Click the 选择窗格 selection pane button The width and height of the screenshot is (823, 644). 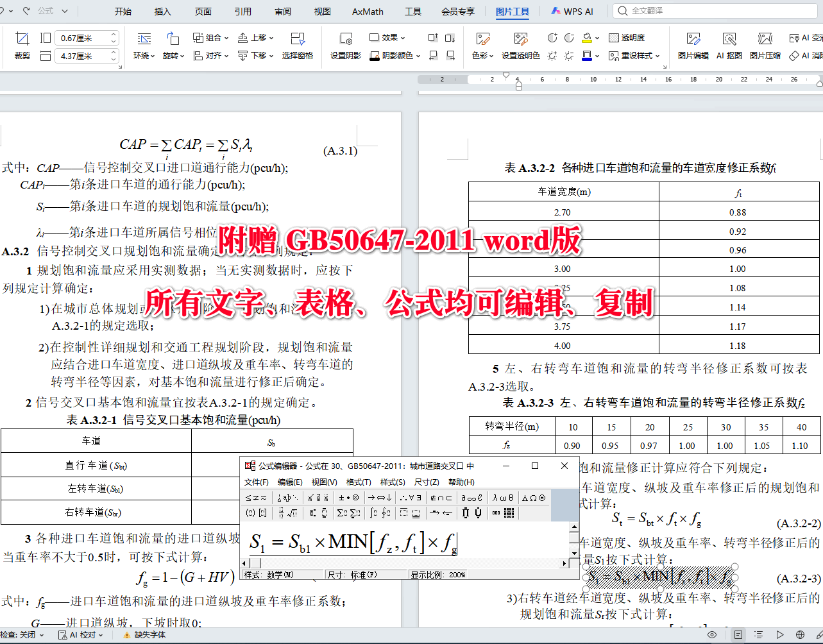297,56
